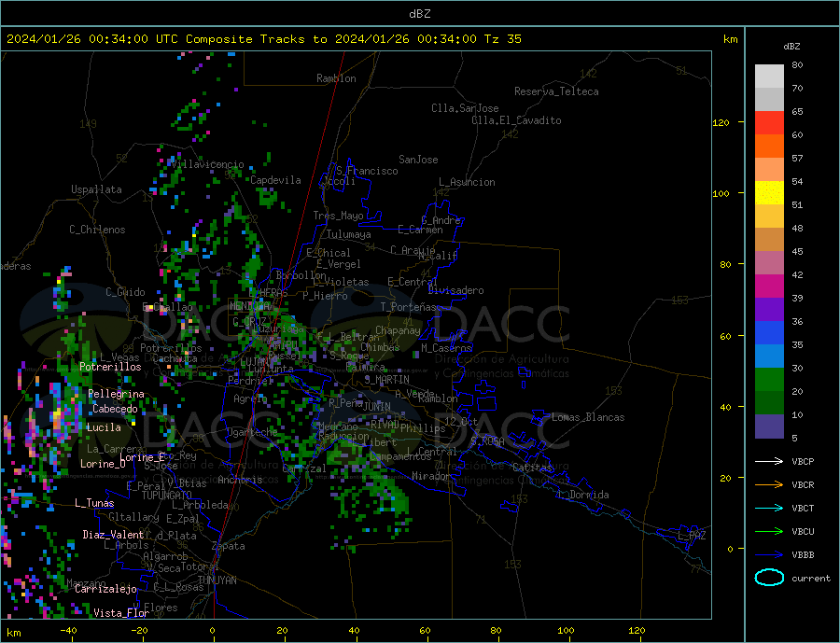Click the white VBCP arrow icon
The height and width of the screenshot is (643, 840).
tap(769, 461)
